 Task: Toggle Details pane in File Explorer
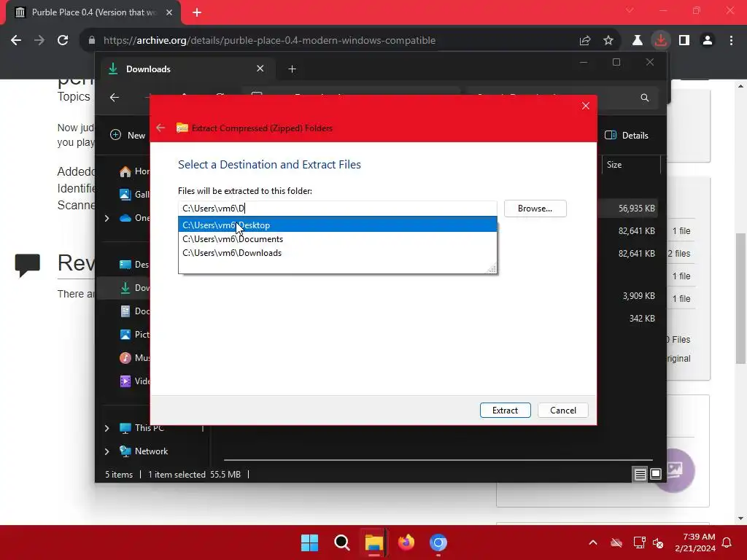coord(627,135)
